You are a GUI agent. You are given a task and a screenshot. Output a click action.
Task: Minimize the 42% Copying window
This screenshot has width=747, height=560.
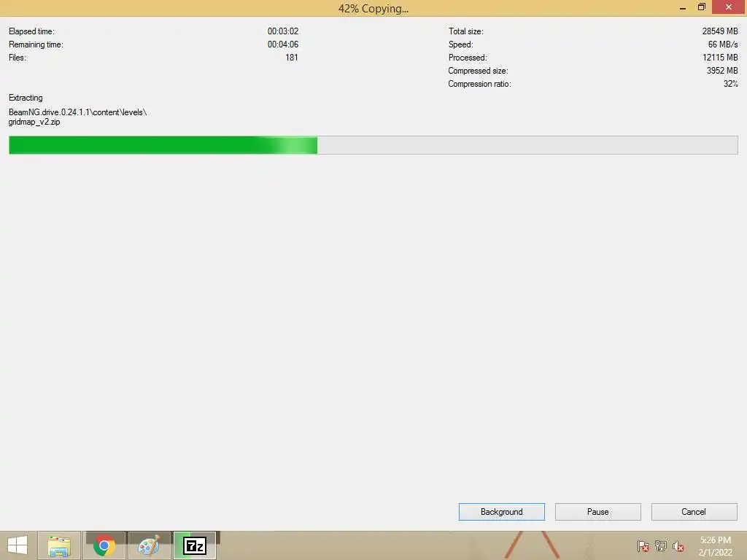[683, 7]
